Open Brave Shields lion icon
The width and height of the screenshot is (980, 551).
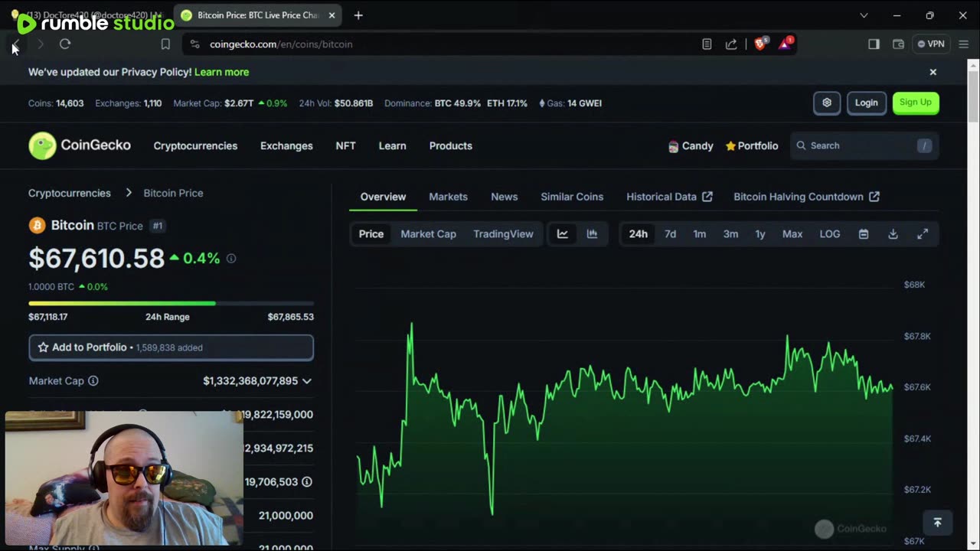pos(759,44)
